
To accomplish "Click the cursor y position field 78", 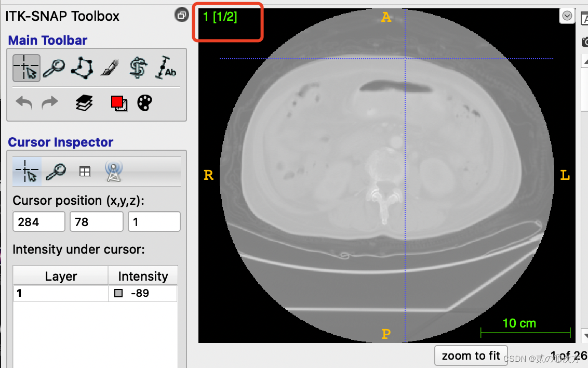I will click(97, 222).
